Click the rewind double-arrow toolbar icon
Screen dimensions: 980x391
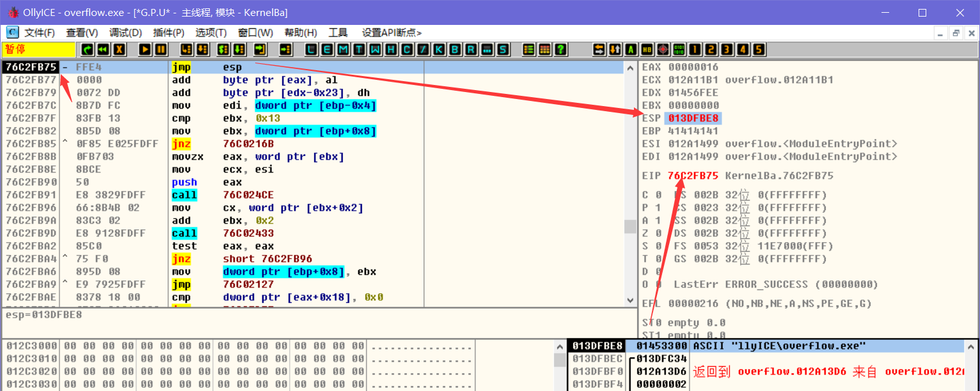(102, 49)
